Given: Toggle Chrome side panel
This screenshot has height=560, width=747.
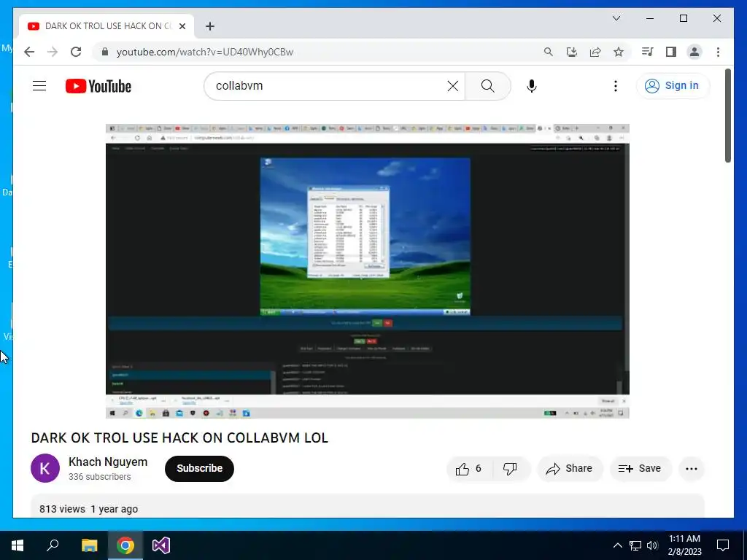Looking at the screenshot, I should pyautogui.click(x=671, y=52).
